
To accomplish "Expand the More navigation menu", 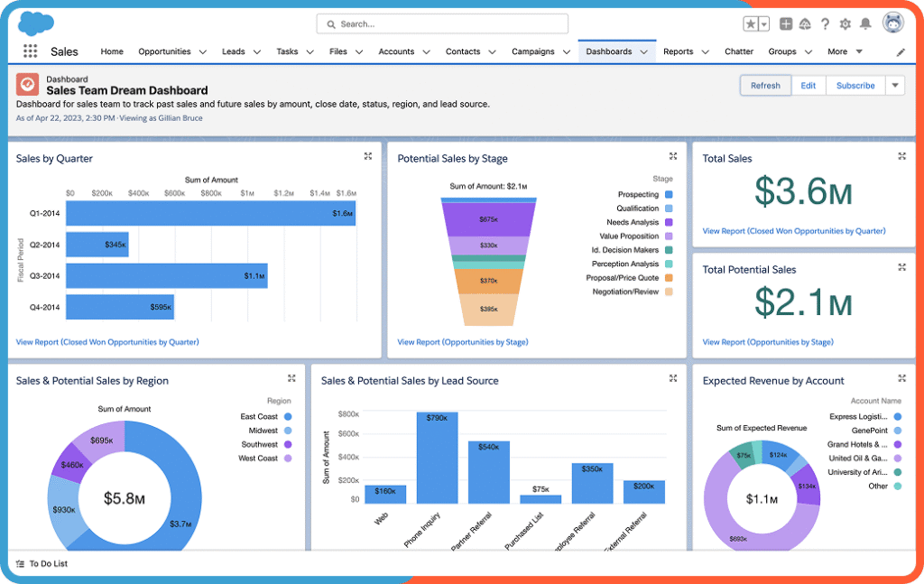I will click(858, 51).
